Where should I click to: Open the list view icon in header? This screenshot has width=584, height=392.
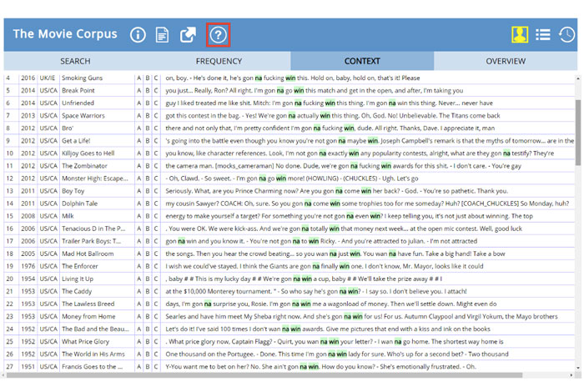(543, 34)
